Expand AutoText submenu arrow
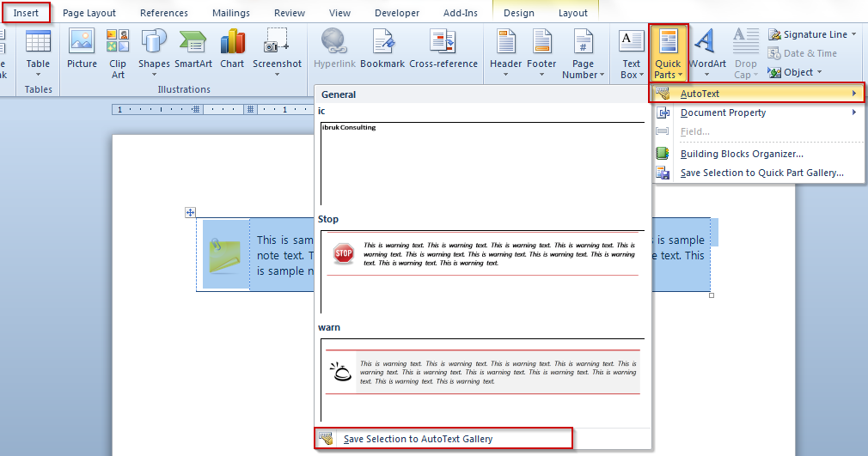Image resolution: width=868 pixels, height=456 pixels. pos(855,94)
